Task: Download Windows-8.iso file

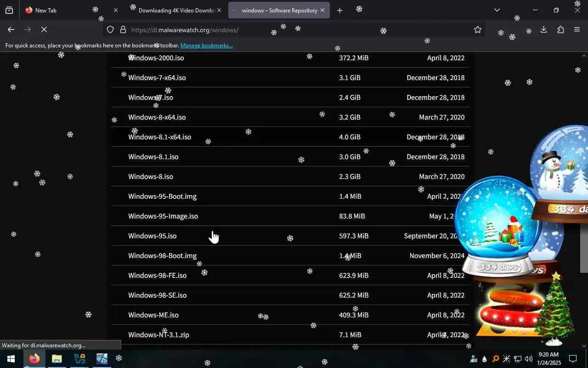Action: (151, 177)
